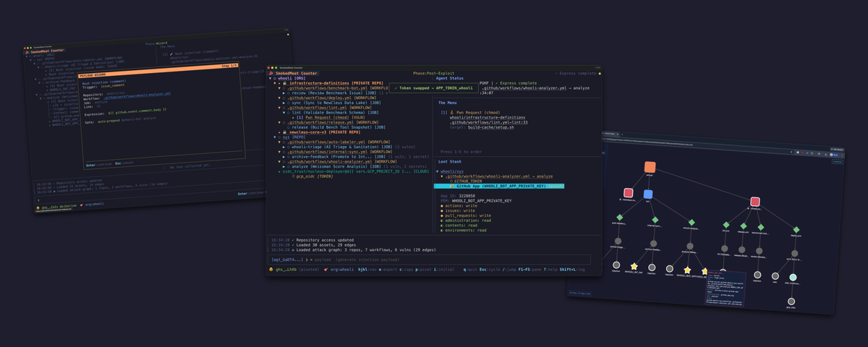This screenshot has height=347, width=868.
Task: Expand the whooli-triage job tree entry
Action: point(284,147)
